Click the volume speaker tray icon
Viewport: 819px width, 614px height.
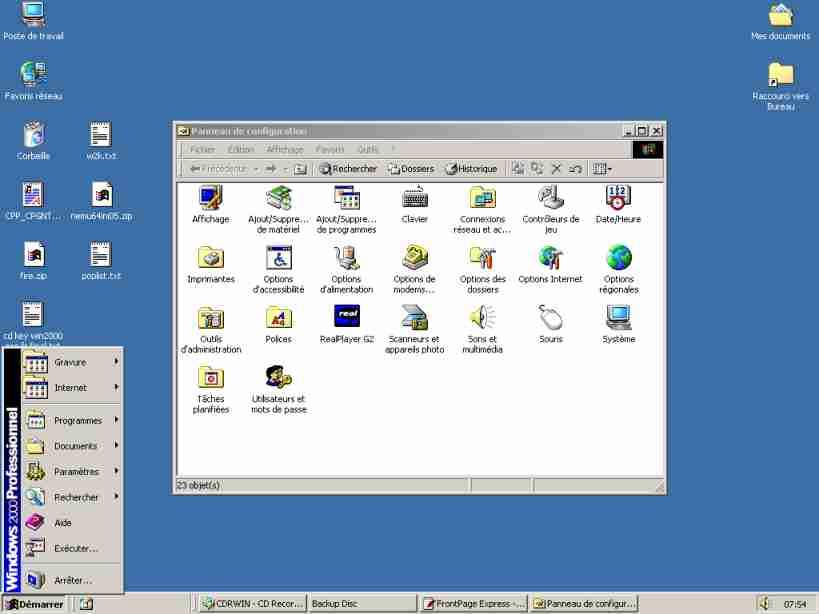(766, 604)
